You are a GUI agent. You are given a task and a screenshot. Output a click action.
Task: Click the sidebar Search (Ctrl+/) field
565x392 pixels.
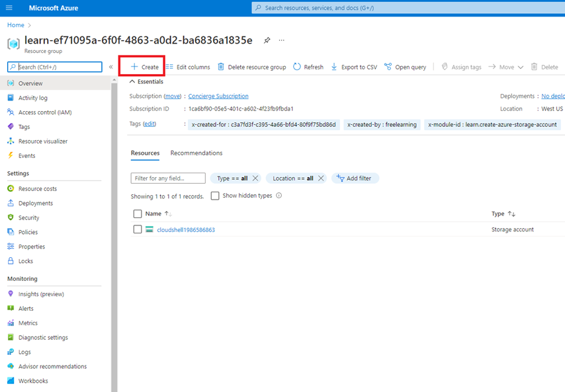coord(55,67)
